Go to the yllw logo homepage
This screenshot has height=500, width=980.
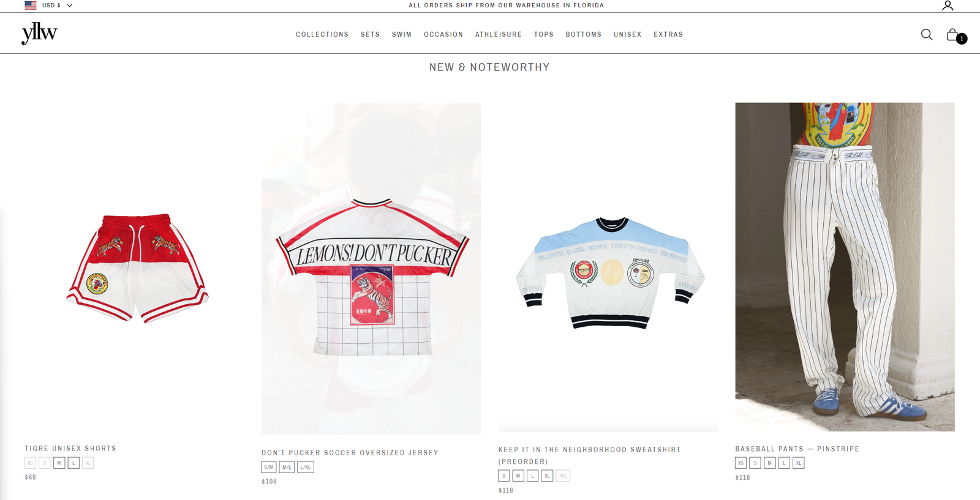coord(39,33)
